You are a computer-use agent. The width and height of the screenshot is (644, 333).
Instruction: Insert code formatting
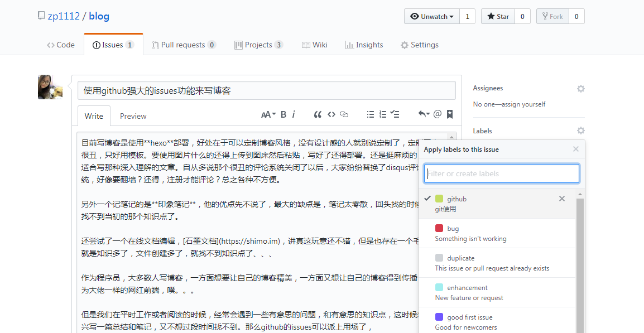(x=331, y=114)
